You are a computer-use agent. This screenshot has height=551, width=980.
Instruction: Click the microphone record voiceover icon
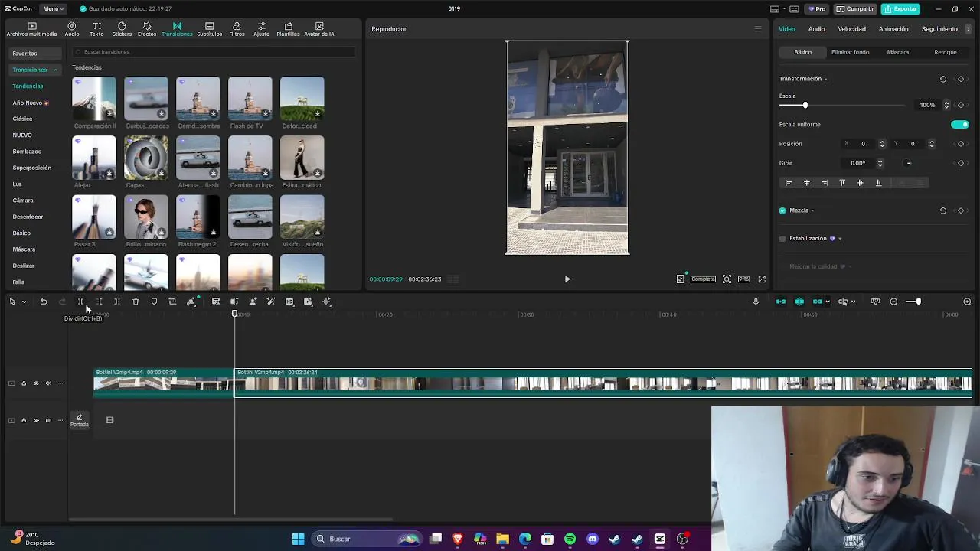coord(756,302)
